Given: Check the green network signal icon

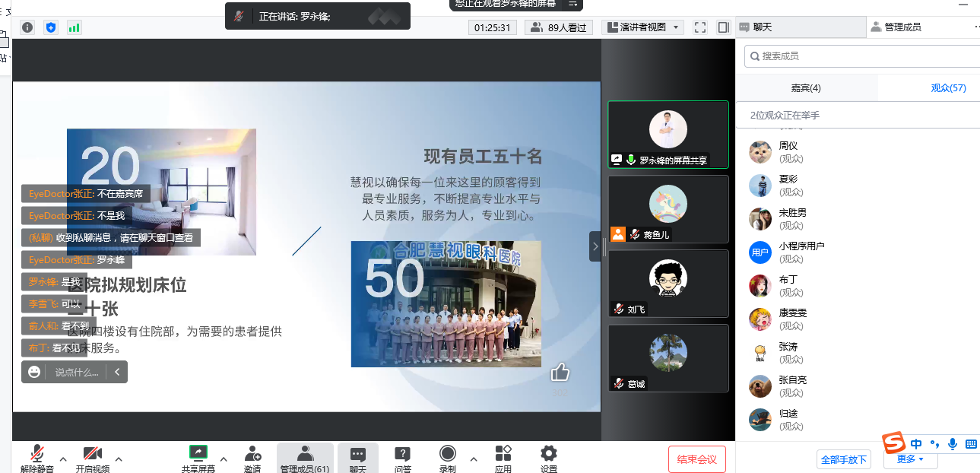Looking at the screenshot, I should [x=74, y=27].
